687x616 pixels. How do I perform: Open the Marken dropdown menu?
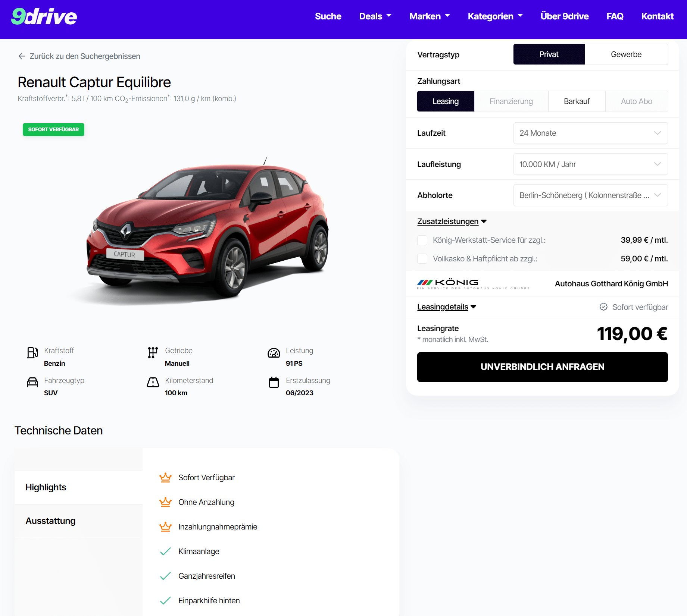430,16
